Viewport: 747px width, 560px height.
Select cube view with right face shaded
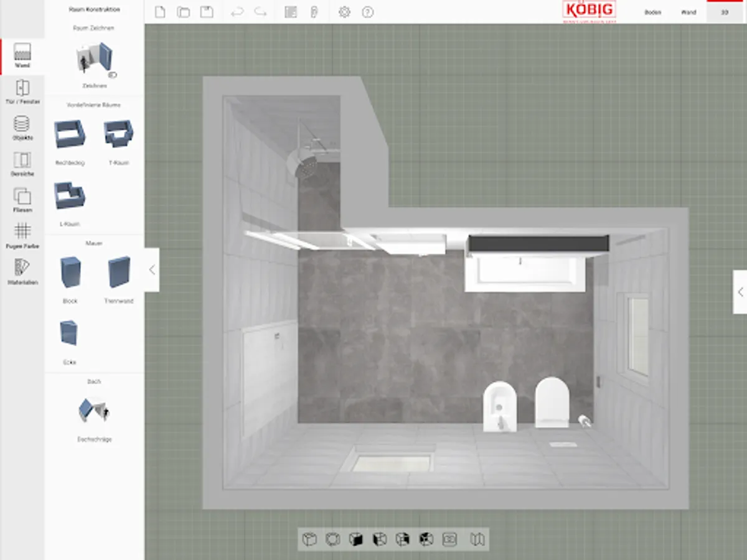coord(356,539)
